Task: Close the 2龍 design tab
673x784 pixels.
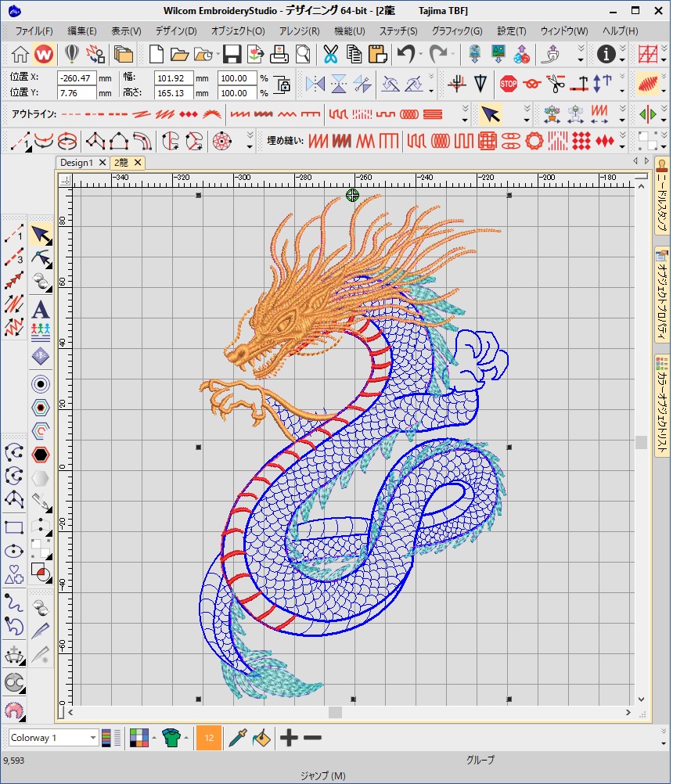Action: [138, 163]
